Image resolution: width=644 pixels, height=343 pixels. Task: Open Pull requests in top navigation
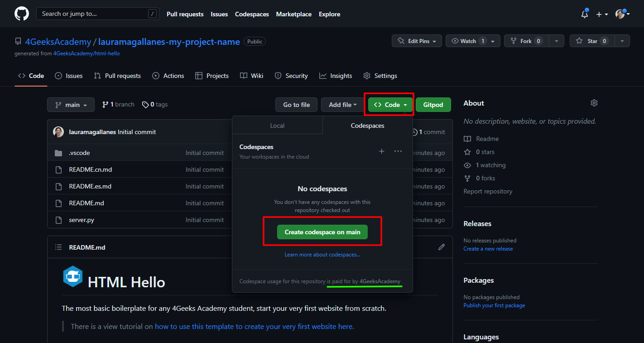[185, 14]
